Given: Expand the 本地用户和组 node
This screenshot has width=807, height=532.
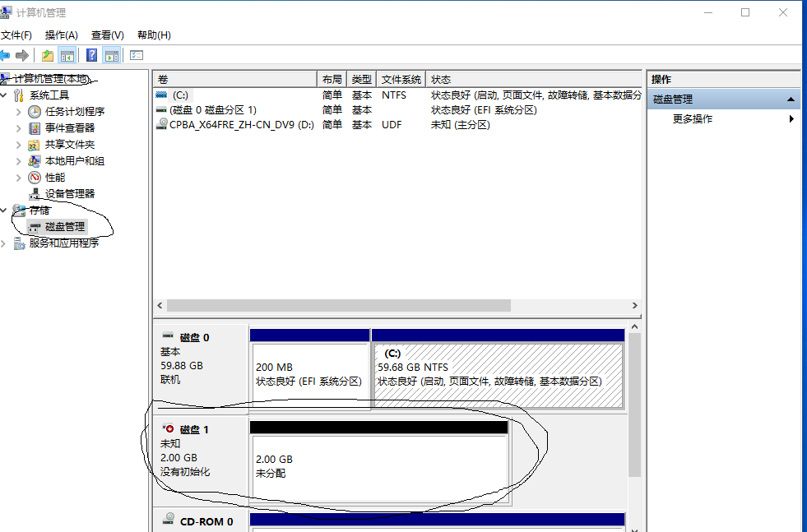Looking at the screenshot, I should 19,161.
